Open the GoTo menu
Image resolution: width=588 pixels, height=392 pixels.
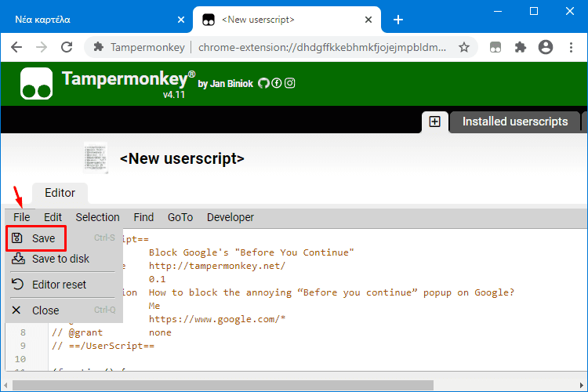tap(180, 218)
